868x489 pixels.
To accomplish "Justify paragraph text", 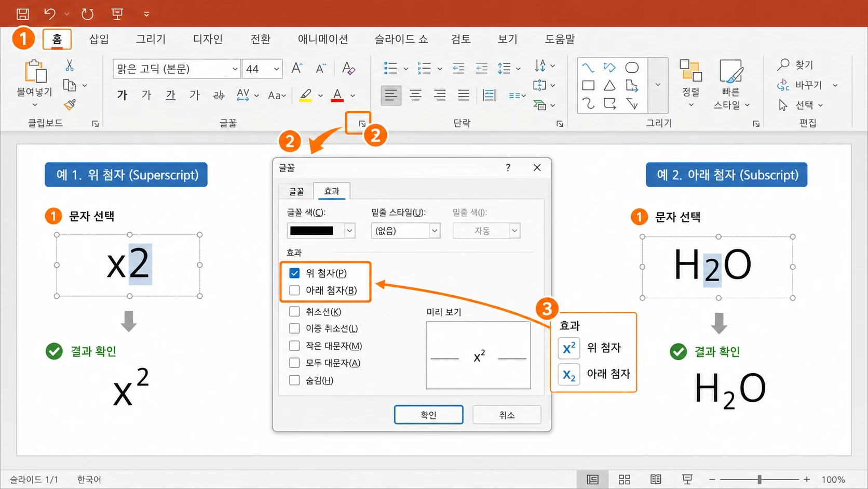I will coord(464,95).
